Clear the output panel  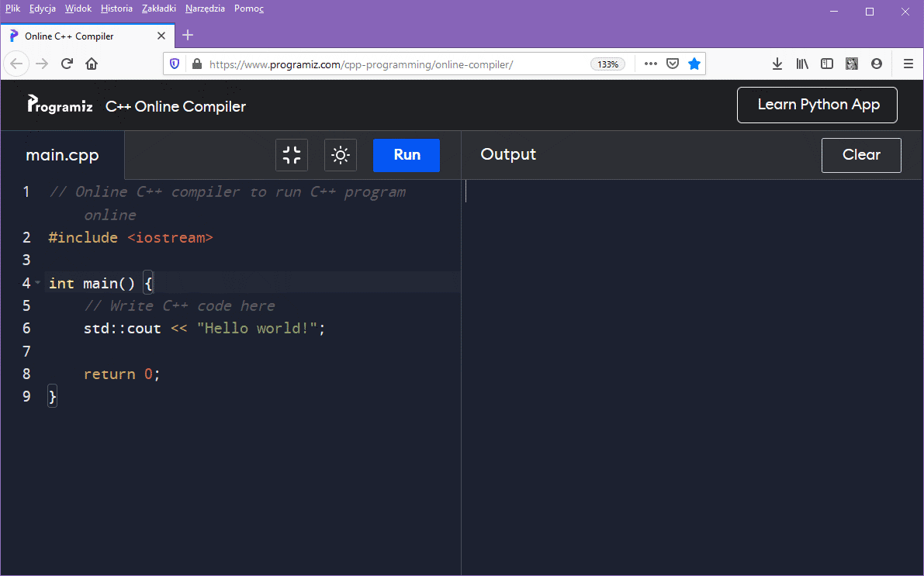point(861,155)
